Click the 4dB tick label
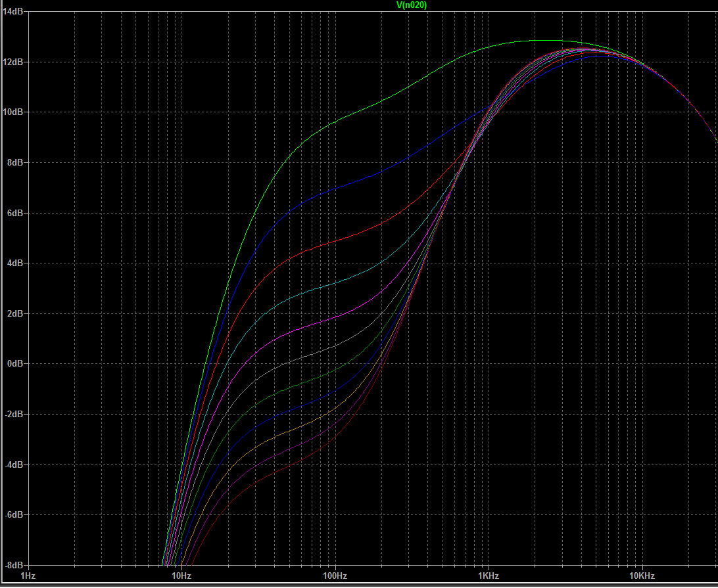This screenshot has height=588, width=718. click(15, 263)
